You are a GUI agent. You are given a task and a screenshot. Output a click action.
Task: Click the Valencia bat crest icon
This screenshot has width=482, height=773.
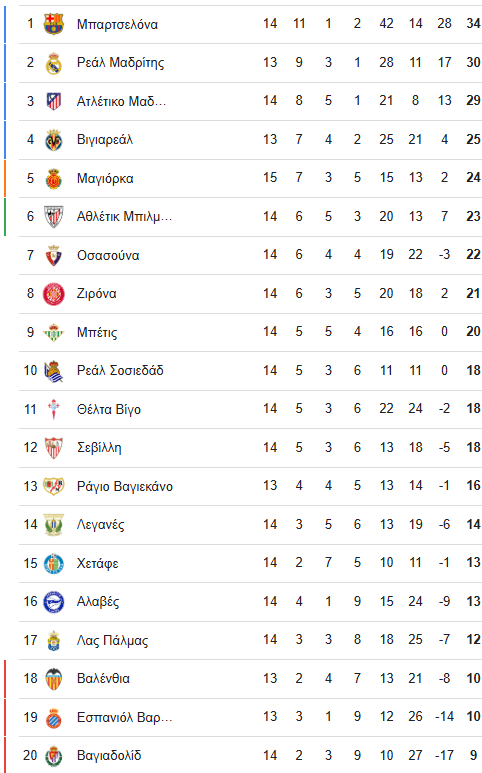click(54, 679)
